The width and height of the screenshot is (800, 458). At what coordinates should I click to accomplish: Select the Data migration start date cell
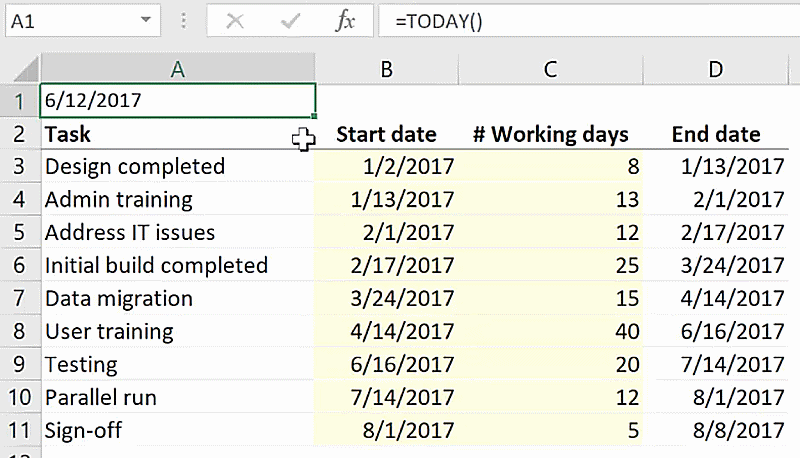pyautogui.click(x=386, y=298)
